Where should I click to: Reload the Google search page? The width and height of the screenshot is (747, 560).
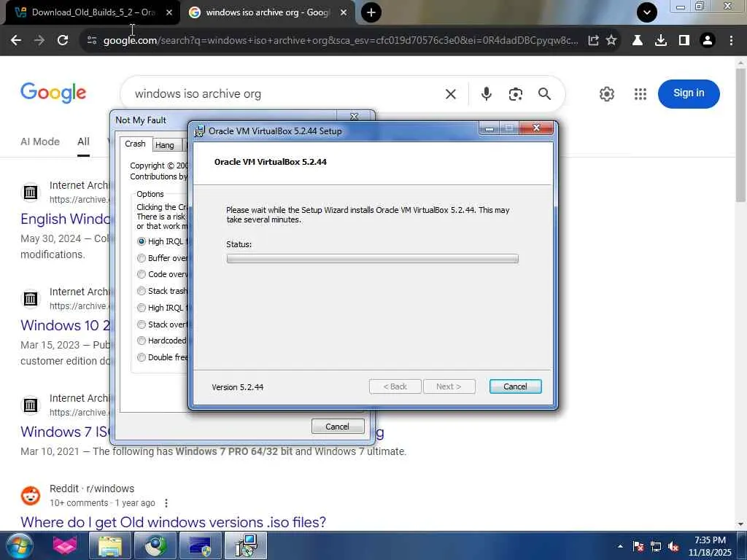click(x=63, y=41)
